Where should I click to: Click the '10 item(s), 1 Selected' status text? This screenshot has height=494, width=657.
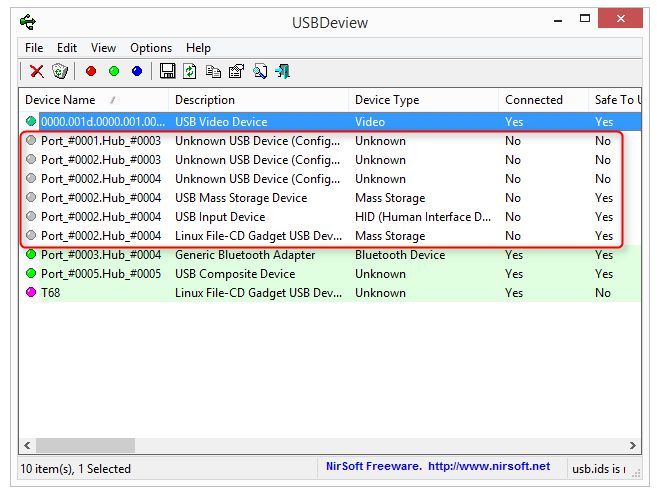tap(75, 469)
